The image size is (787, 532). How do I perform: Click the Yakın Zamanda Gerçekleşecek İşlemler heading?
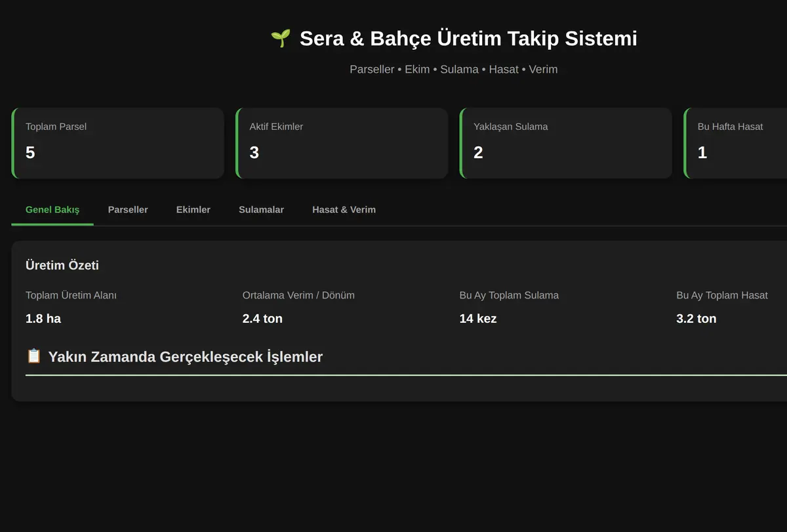(x=186, y=357)
